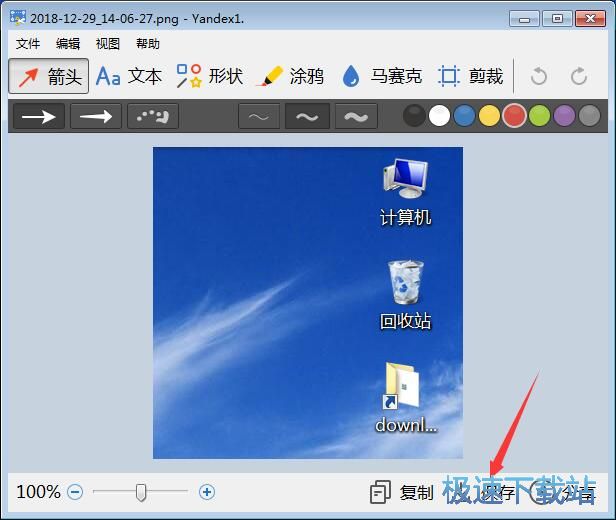The image size is (616, 520).
Task: Redo the last undone edit
Action: click(579, 76)
